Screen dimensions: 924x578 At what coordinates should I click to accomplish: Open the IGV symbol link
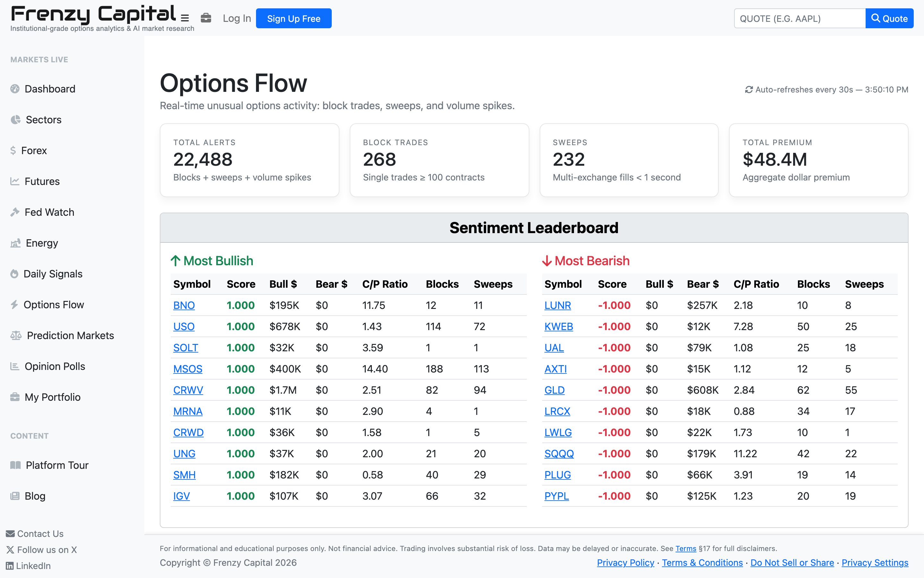181,496
